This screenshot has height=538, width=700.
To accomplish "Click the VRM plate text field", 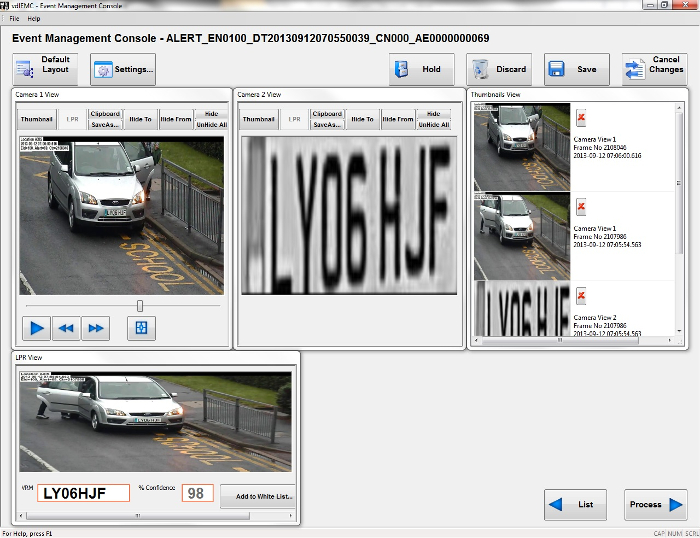I will point(83,493).
